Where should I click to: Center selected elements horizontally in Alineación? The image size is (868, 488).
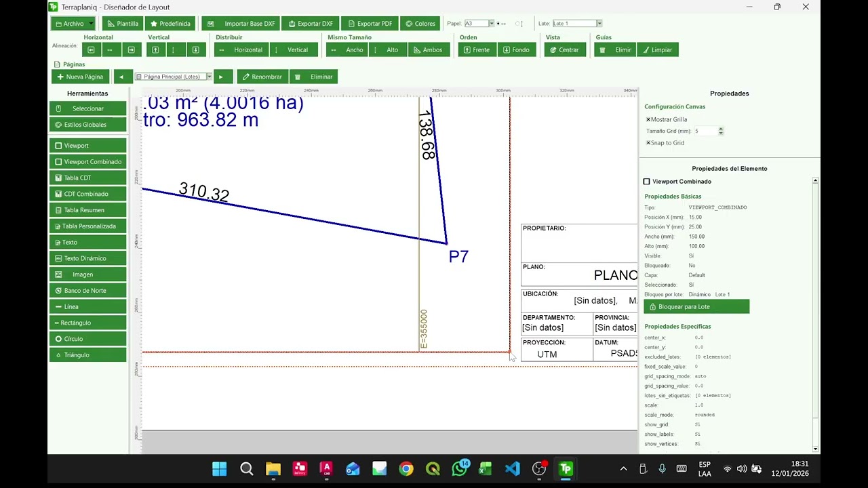click(111, 49)
